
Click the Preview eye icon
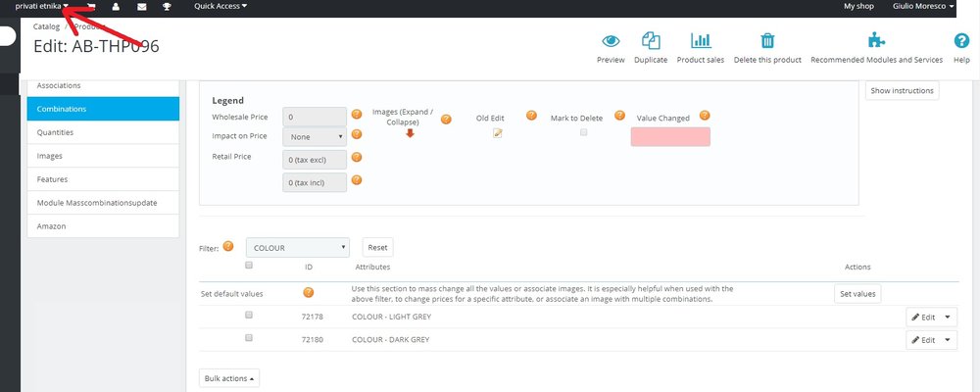click(611, 41)
